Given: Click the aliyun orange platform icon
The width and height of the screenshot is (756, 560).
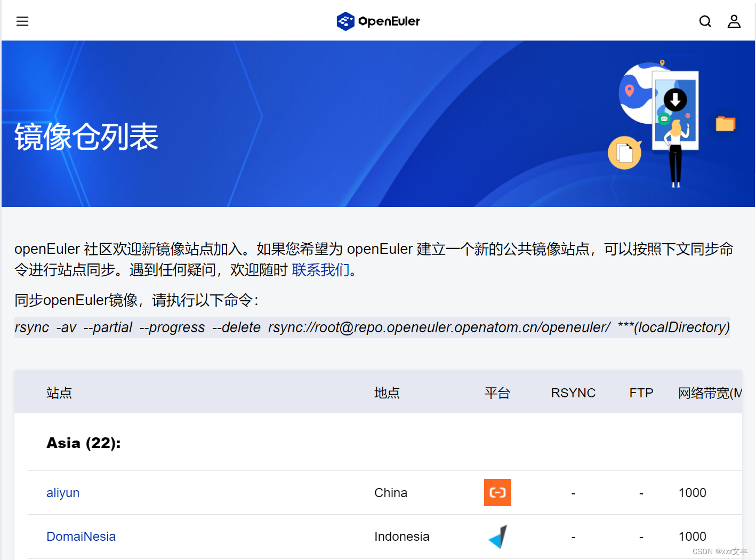Looking at the screenshot, I should pyautogui.click(x=497, y=492).
